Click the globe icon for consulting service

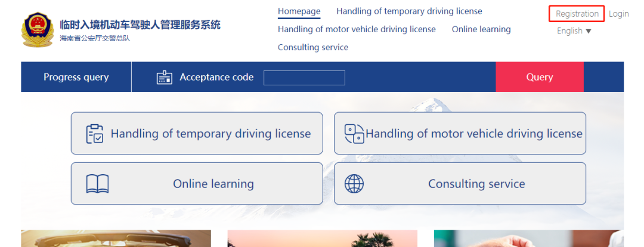pyautogui.click(x=354, y=184)
